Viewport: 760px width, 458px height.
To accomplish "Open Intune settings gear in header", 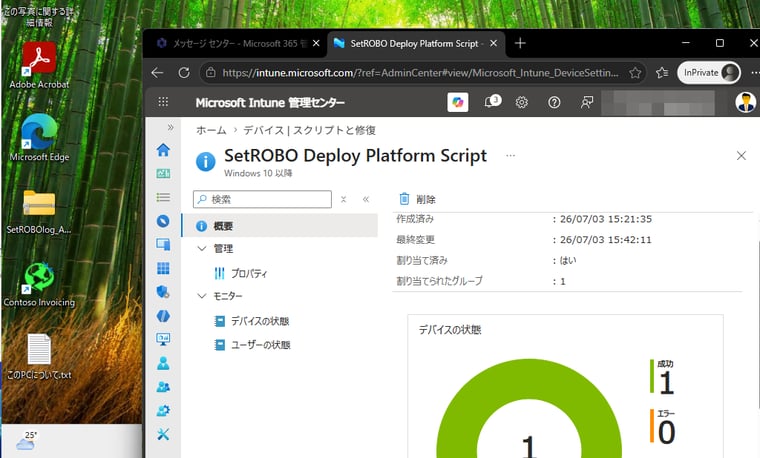I will [522, 102].
